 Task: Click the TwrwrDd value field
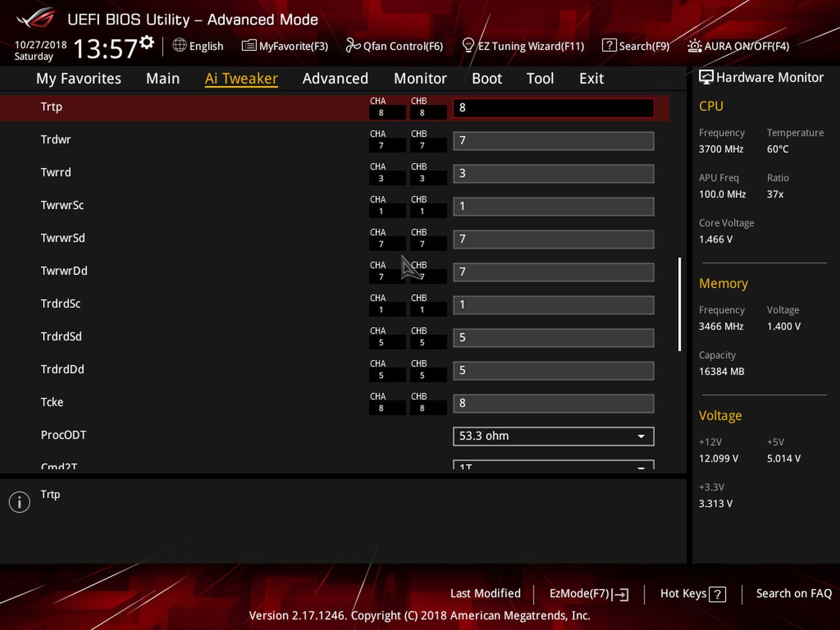(553, 272)
